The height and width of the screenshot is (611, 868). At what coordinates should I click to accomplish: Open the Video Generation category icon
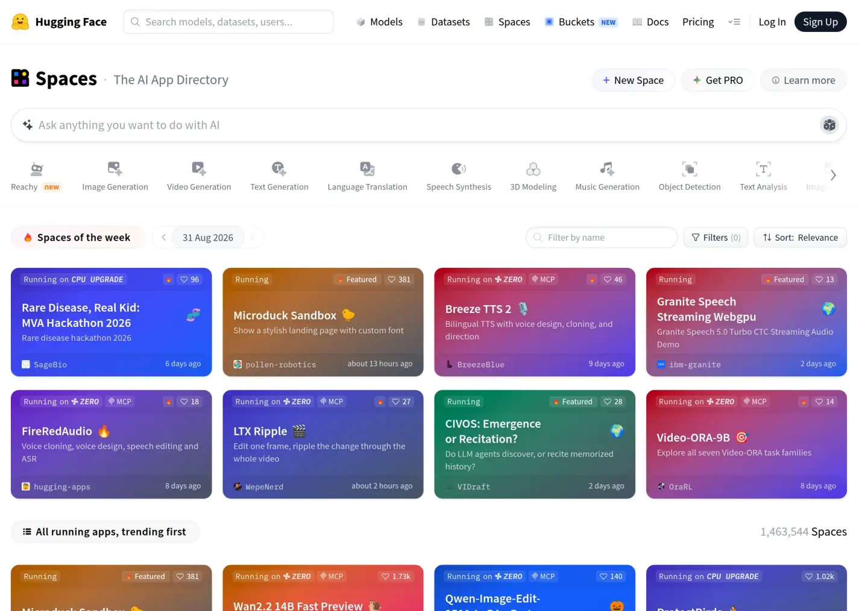coord(199,168)
